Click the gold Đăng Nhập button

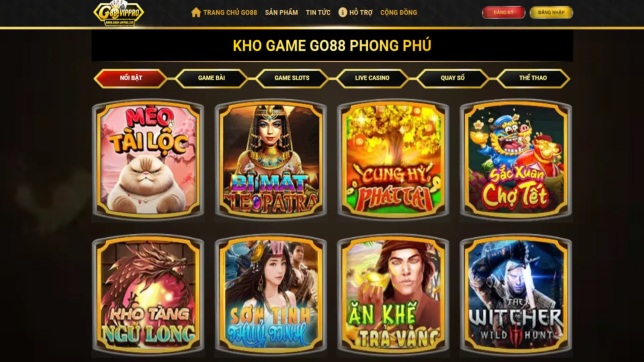[x=551, y=12]
